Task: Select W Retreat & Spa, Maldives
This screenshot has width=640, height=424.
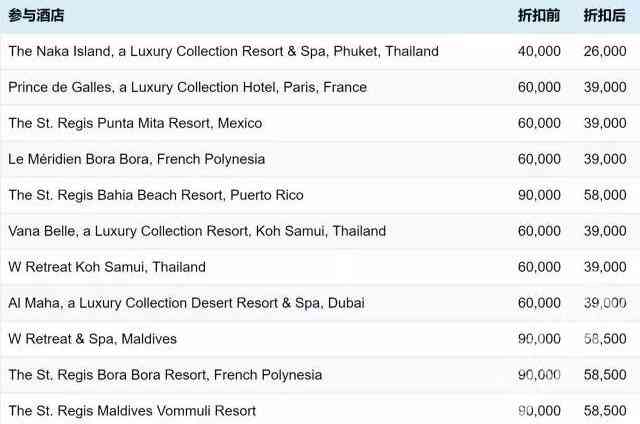Action: coord(92,339)
